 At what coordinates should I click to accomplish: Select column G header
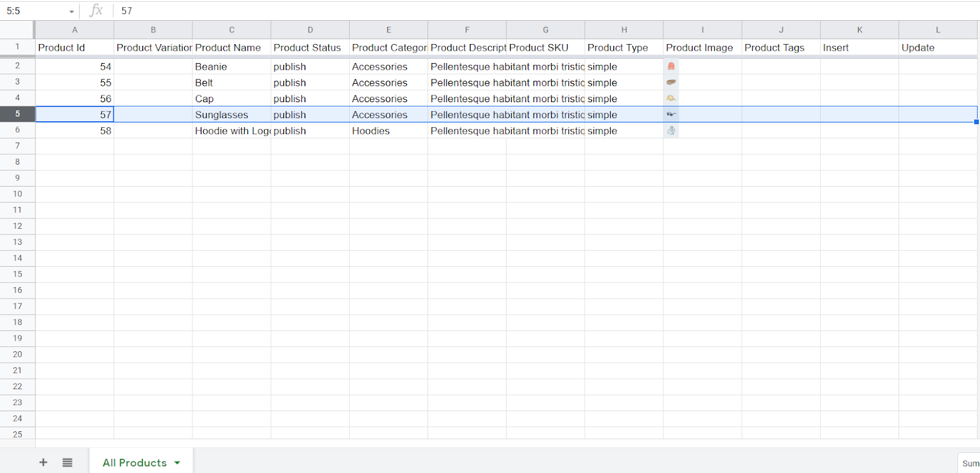[x=545, y=29]
